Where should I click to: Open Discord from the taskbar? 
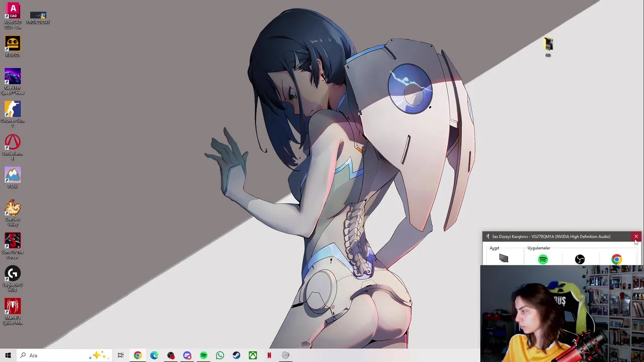click(x=187, y=355)
